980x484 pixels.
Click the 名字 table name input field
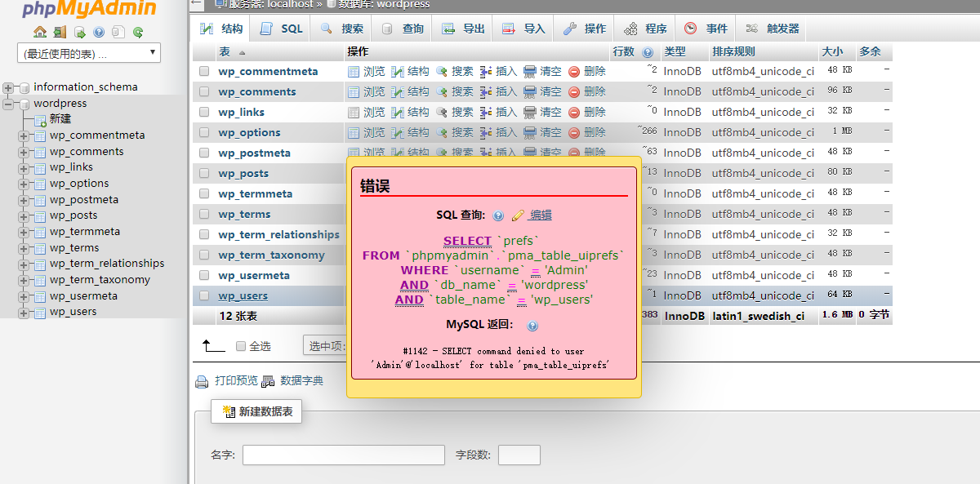[x=343, y=455]
